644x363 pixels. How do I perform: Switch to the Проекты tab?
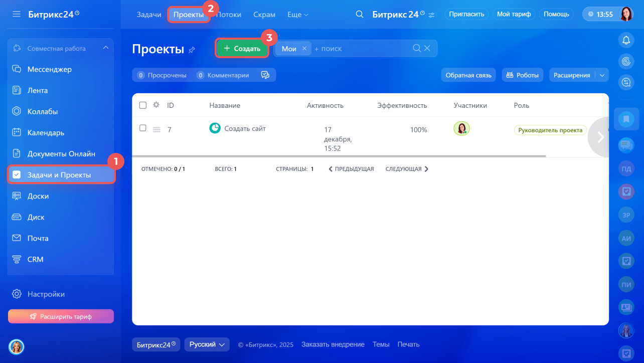click(189, 15)
